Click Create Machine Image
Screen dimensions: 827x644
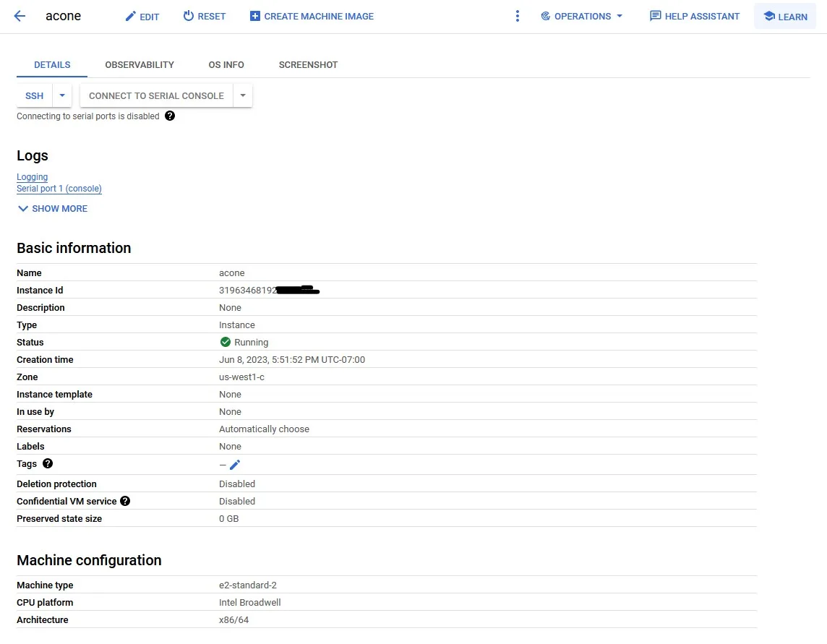(312, 16)
